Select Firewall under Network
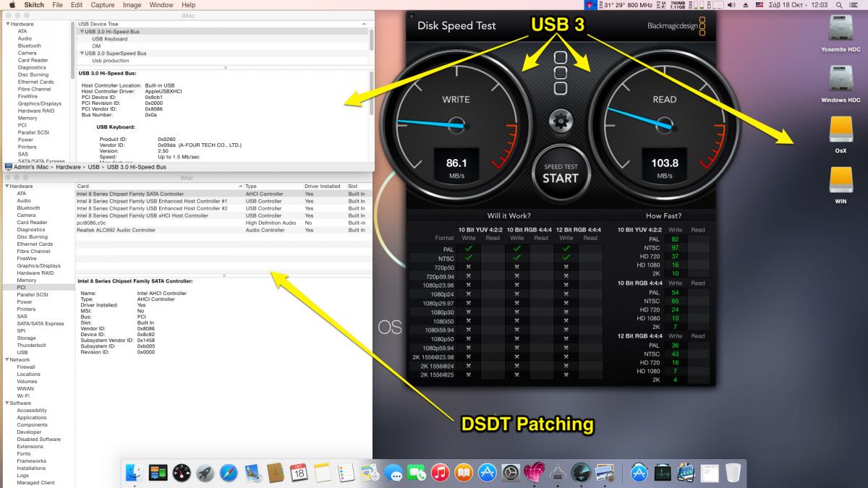 [x=26, y=367]
